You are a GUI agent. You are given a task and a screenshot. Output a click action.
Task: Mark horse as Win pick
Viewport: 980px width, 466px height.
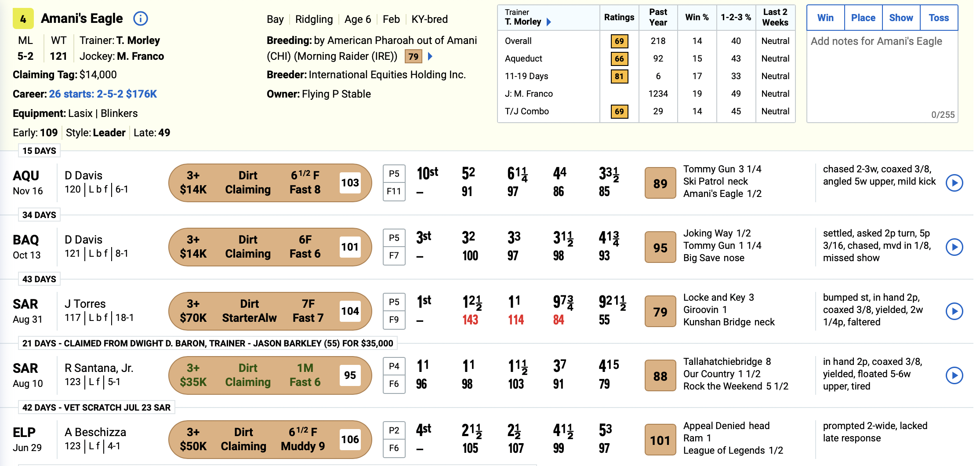825,18
